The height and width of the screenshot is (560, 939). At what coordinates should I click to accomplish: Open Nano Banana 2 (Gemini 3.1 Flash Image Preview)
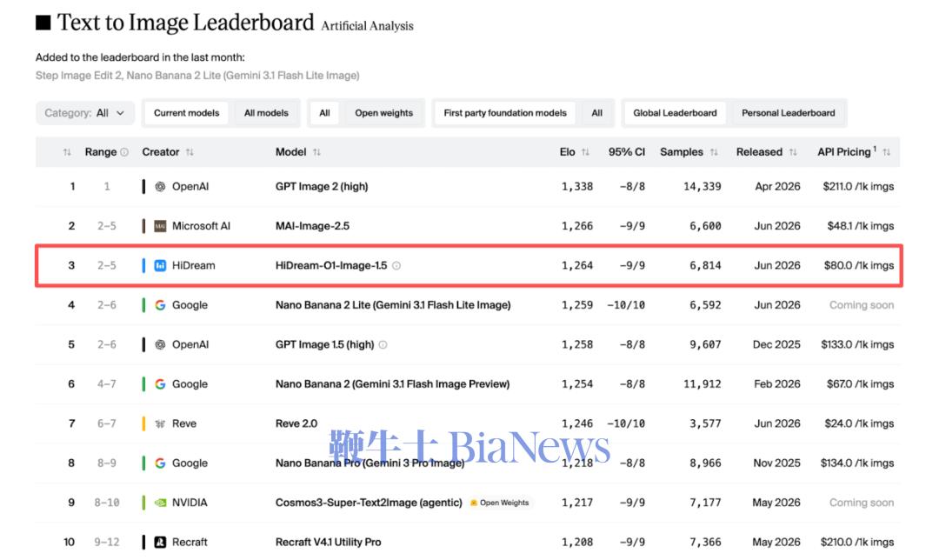[392, 384]
